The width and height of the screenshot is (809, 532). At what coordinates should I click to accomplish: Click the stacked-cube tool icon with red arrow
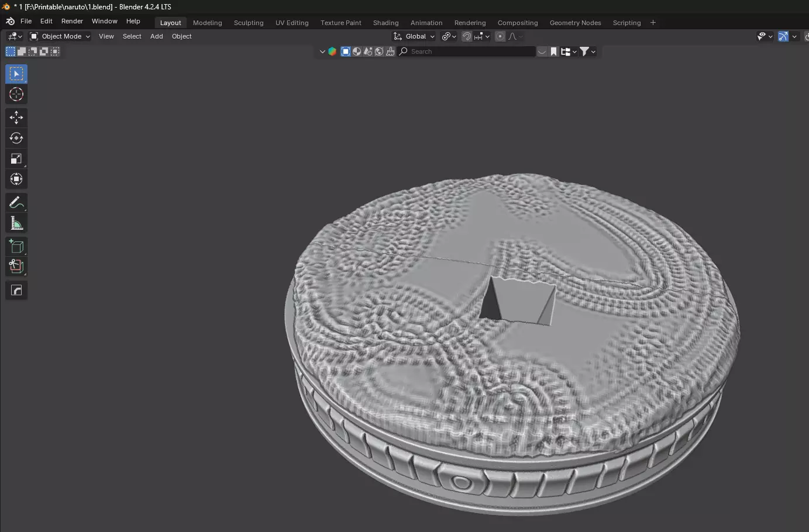[16, 267]
